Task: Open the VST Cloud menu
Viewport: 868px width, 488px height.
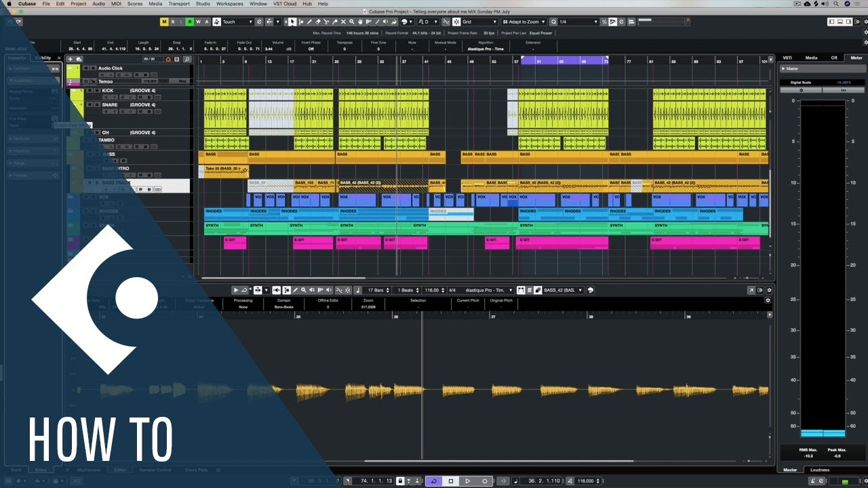Action: click(286, 3)
